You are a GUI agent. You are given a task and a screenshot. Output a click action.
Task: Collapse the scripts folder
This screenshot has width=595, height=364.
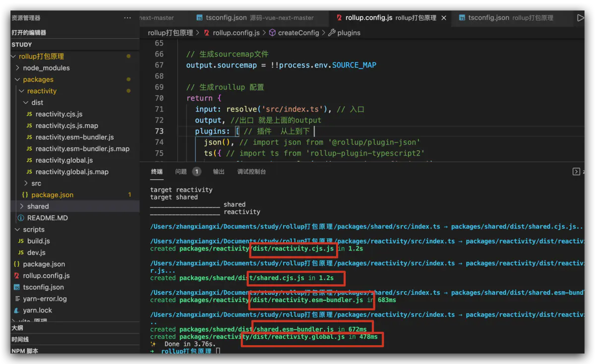coord(33,230)
